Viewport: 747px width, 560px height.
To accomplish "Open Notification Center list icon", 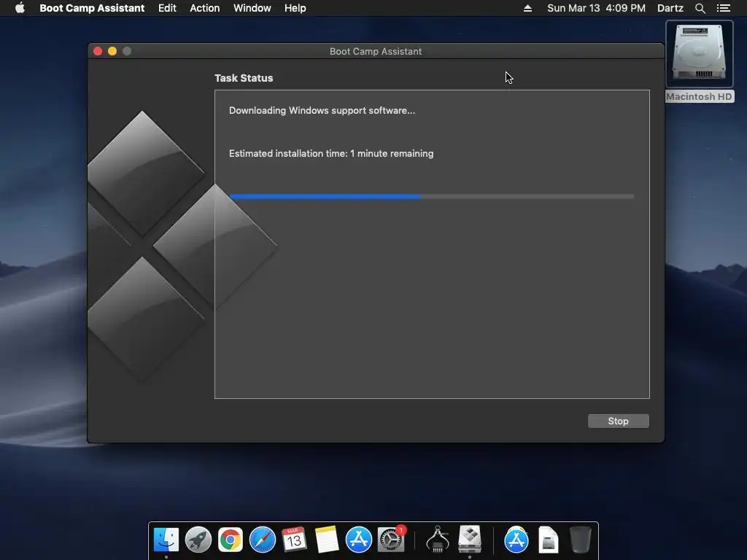I will click(x=723, y=8).
